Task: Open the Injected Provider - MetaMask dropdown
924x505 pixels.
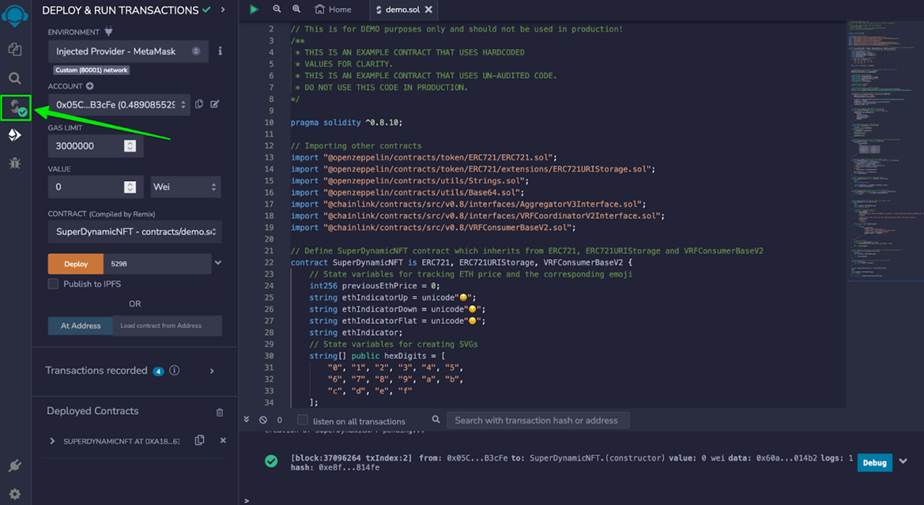Action: pyautogui.click(x=128, y=51)
